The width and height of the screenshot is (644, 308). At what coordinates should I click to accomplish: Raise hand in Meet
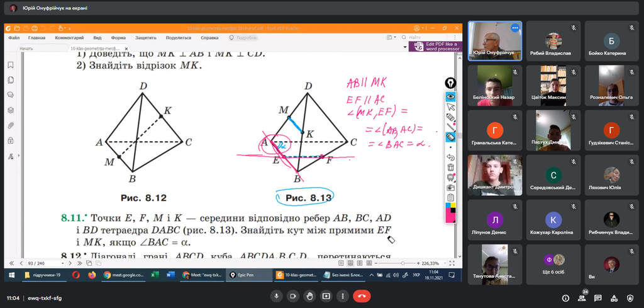coord(309,296)
